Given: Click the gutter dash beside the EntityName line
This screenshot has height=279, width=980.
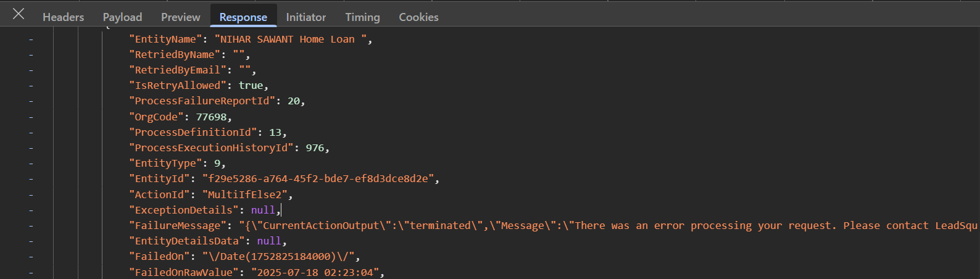Looking at the screenshot, I should click(31, 40).
